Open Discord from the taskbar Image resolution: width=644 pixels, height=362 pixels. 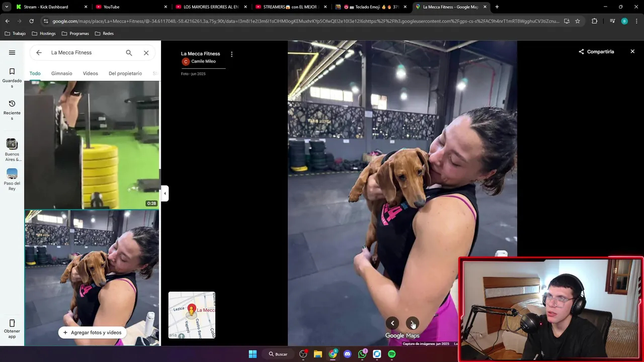[347, 354]
